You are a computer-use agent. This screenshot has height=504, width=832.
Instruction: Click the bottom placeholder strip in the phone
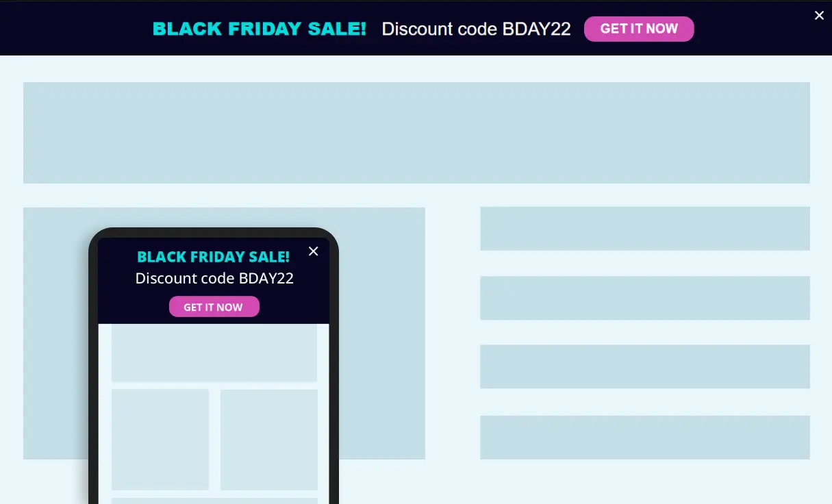coord(214,501)
